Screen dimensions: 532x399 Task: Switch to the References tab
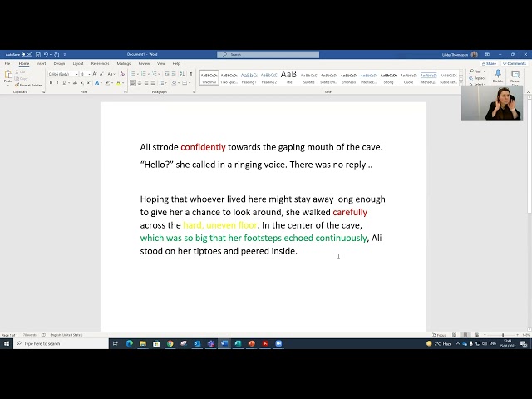click(100, 63)
